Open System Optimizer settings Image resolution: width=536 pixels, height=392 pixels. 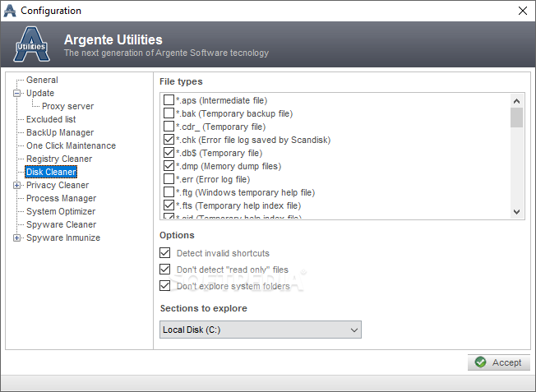coord(61,211)
